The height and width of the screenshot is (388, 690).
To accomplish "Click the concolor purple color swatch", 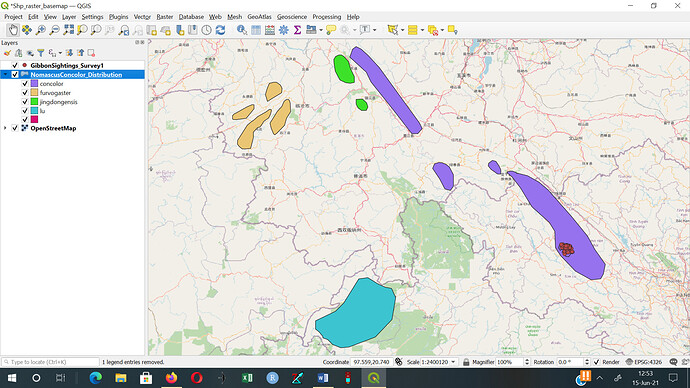I will [34, 84].
